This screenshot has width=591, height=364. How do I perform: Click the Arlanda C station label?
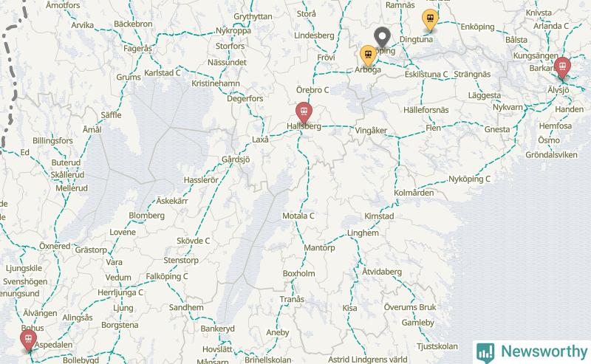(551, 26)
